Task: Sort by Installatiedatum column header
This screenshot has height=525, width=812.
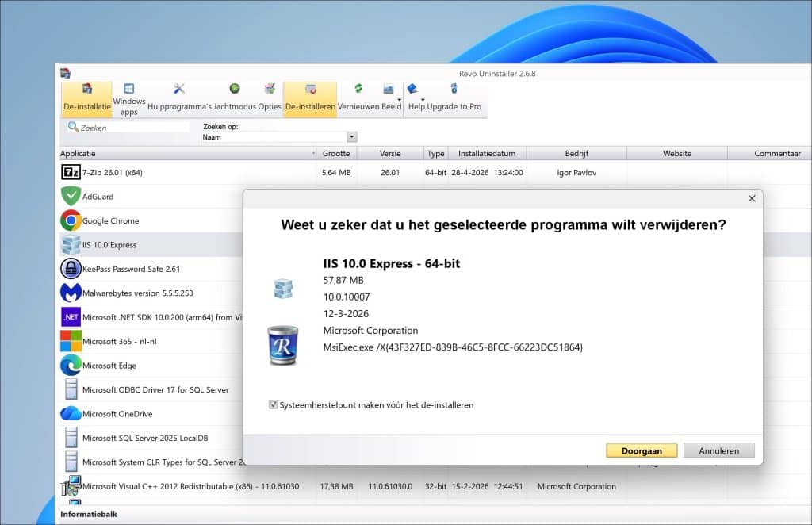Action: [487, 153]
